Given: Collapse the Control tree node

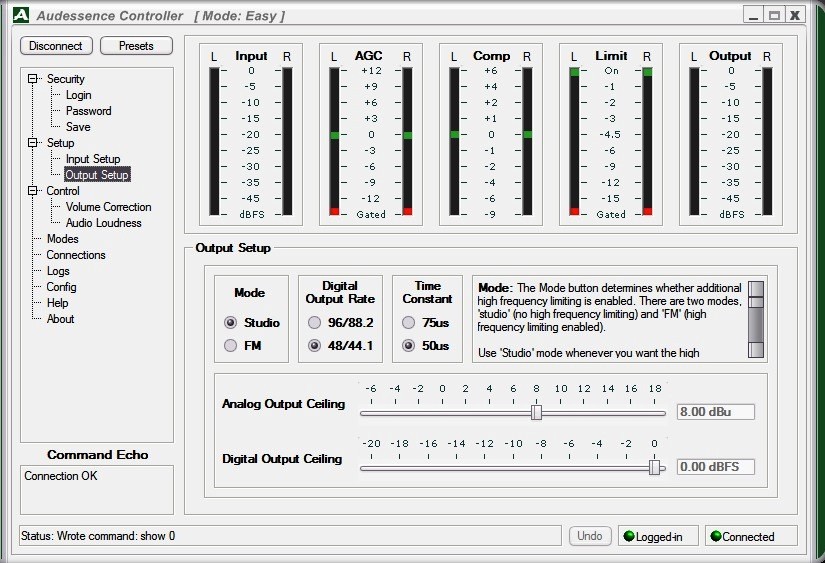Looking at the screenshot, I should [33, 190].
